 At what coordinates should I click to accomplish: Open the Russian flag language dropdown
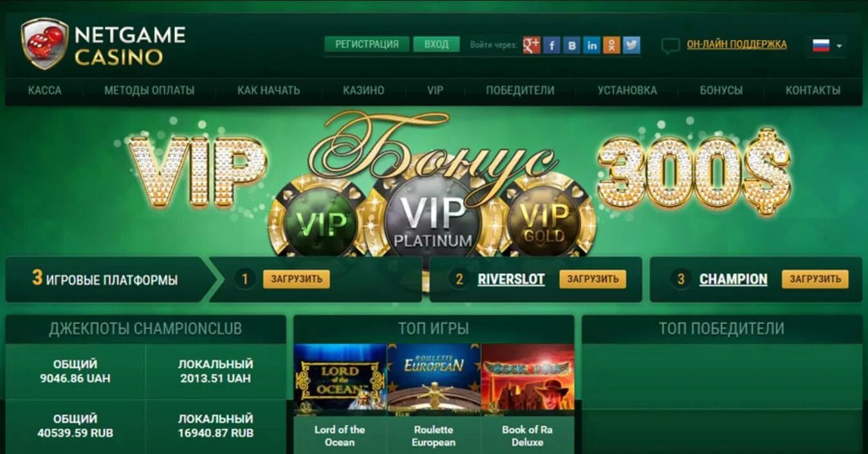(827, 46)
